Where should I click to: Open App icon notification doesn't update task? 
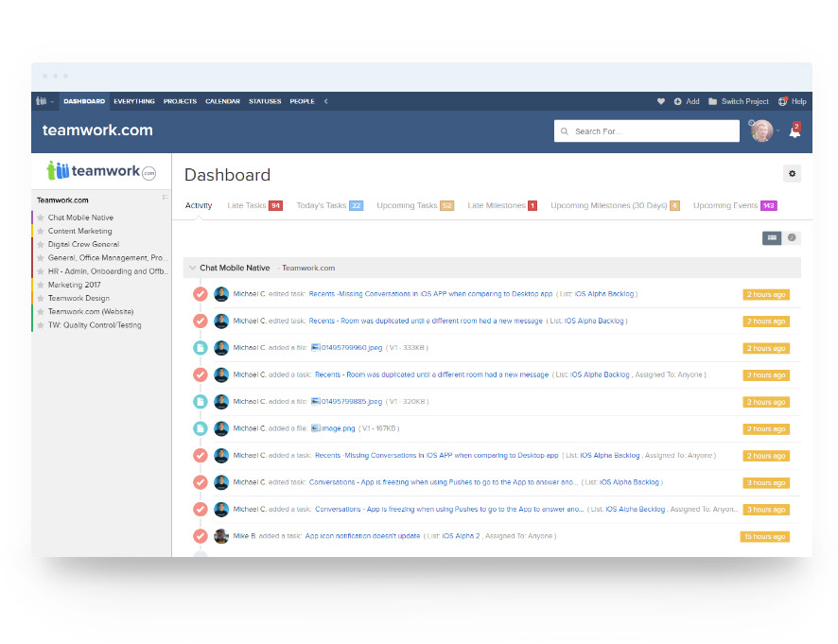point(362,536)
